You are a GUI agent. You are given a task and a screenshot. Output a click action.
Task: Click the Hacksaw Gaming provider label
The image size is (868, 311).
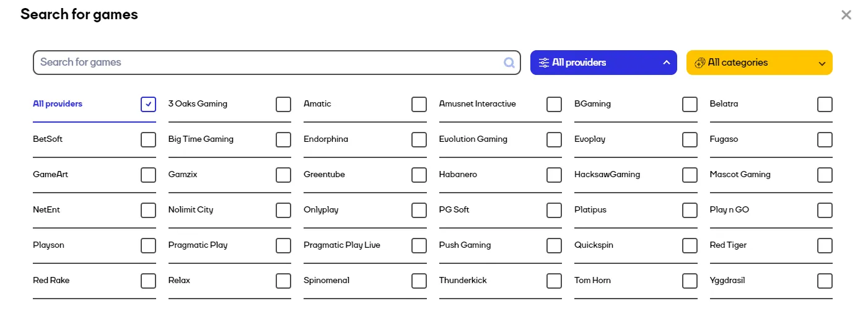(607, 175)
